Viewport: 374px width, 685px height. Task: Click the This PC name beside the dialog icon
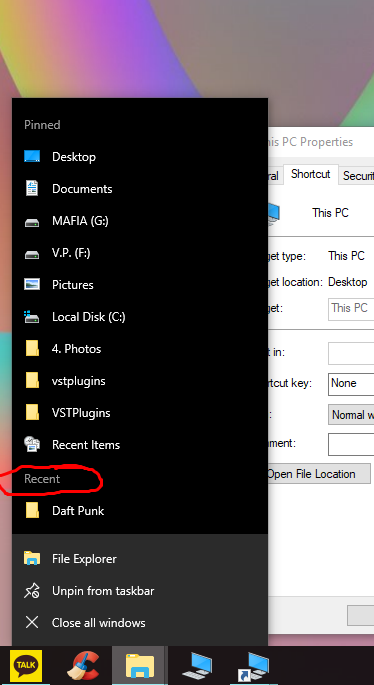330,213
